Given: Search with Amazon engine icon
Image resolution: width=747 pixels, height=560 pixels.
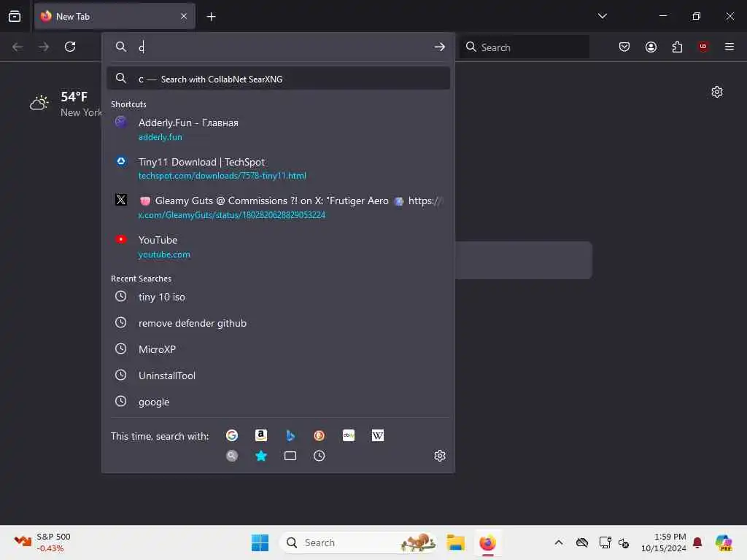Looking at the screenshot, I should coord(261,435).
